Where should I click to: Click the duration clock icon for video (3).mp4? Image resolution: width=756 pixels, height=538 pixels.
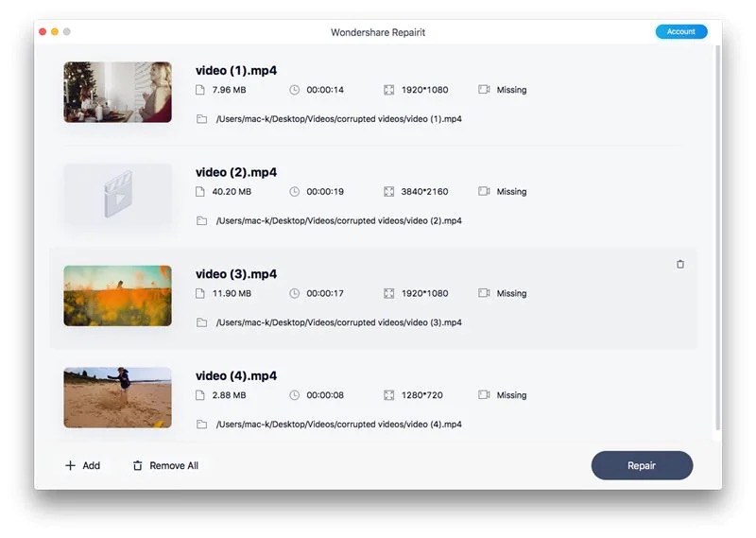[x=294, y=293]
